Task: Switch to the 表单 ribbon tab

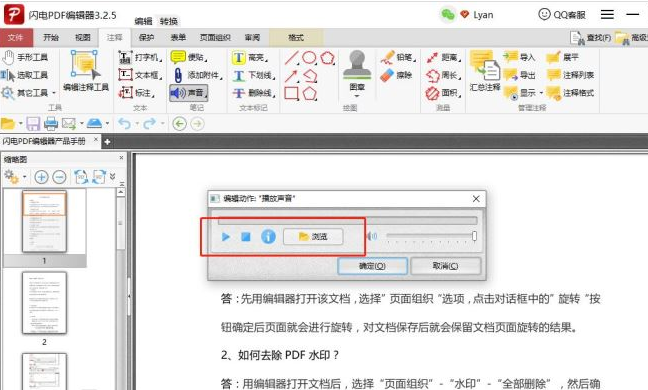Action: click(178, 38)
